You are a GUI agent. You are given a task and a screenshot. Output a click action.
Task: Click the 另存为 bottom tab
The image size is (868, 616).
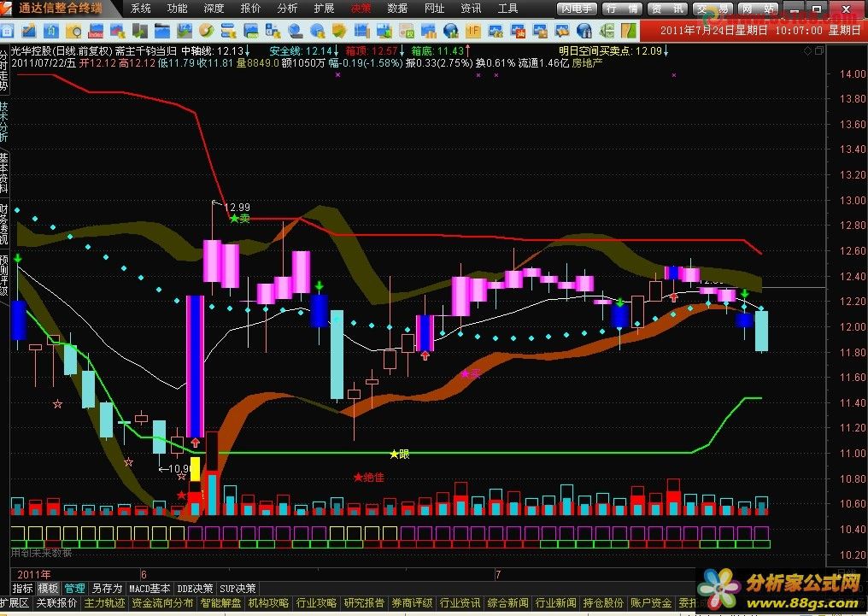(x=107, y=589)
